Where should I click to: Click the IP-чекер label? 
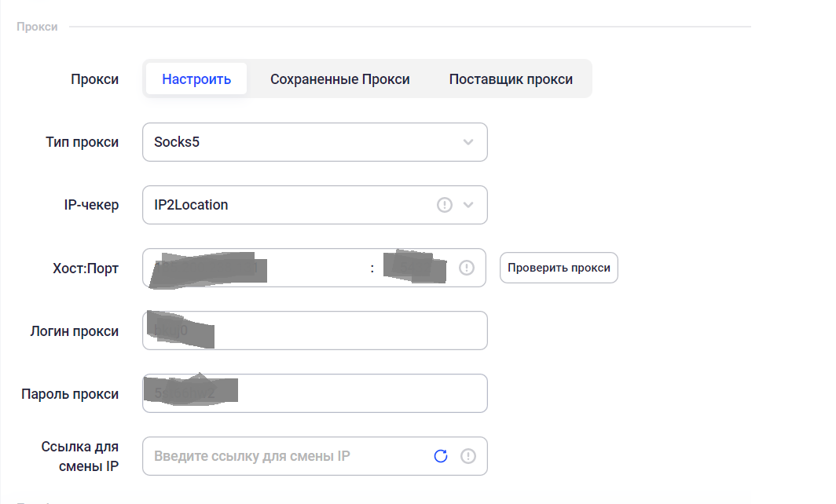coord(91,205)
